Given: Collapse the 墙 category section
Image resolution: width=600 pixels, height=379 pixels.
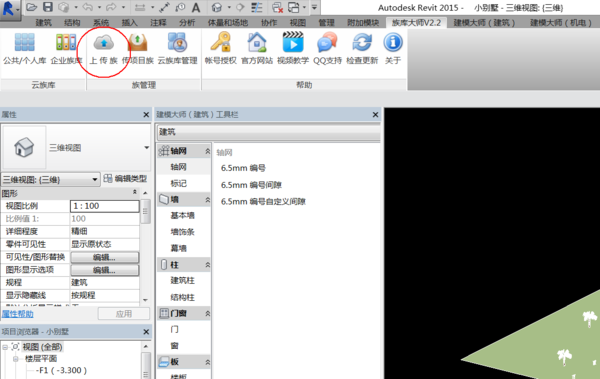Looking at the screenshot, I should click(x=207, y=199).
